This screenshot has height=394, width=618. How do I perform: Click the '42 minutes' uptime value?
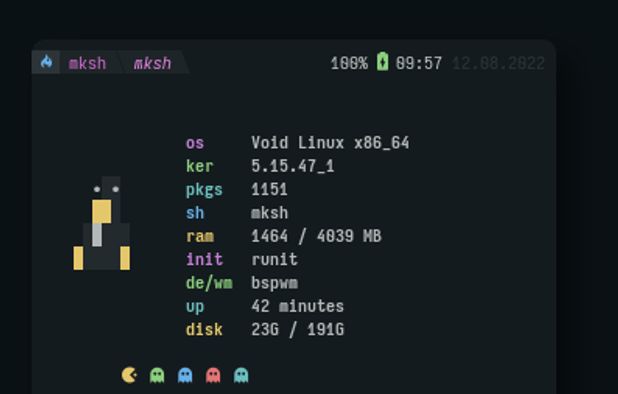coord(298,306)
